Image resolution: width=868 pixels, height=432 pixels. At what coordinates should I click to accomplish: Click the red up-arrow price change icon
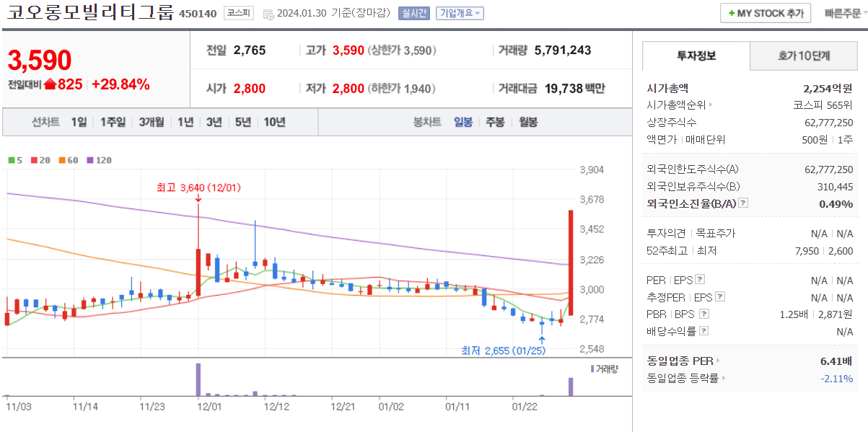(x=50, y=84)
